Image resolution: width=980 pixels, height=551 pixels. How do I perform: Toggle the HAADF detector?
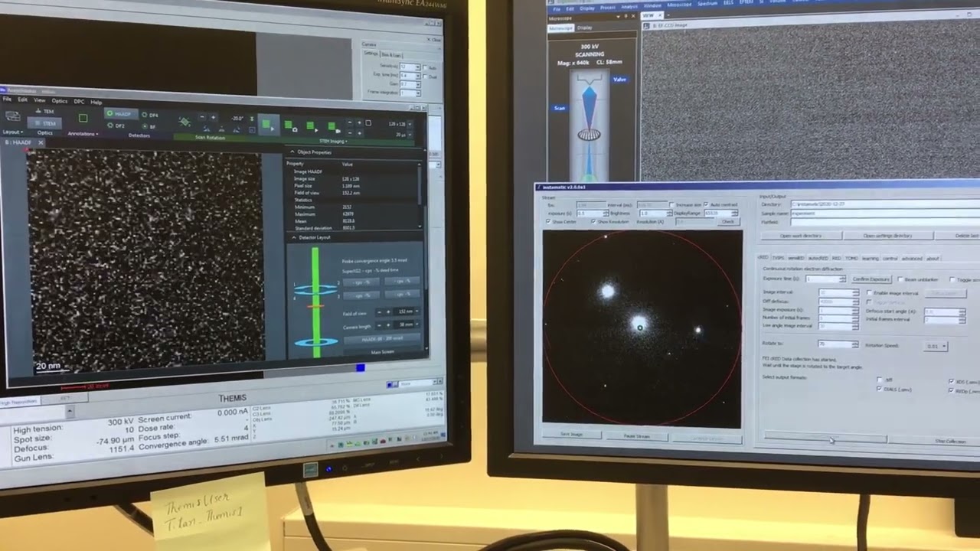pos(121,114)
